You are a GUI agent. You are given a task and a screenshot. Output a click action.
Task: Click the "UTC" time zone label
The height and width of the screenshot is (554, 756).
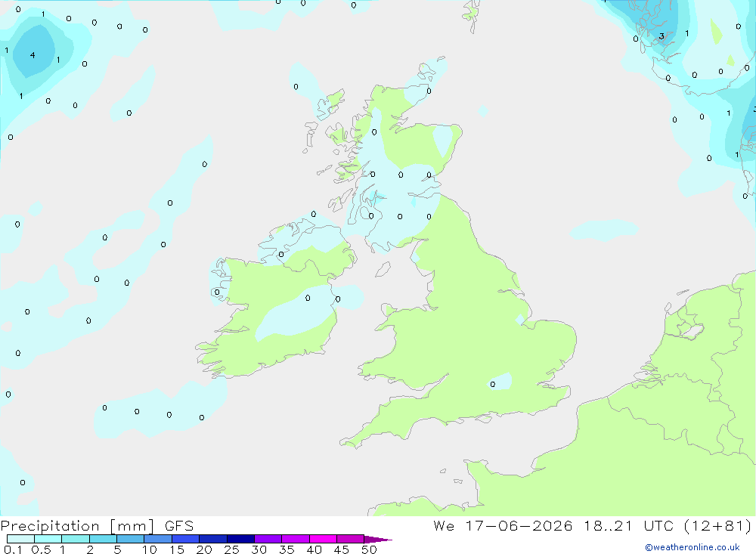click(x=658, y=525)
